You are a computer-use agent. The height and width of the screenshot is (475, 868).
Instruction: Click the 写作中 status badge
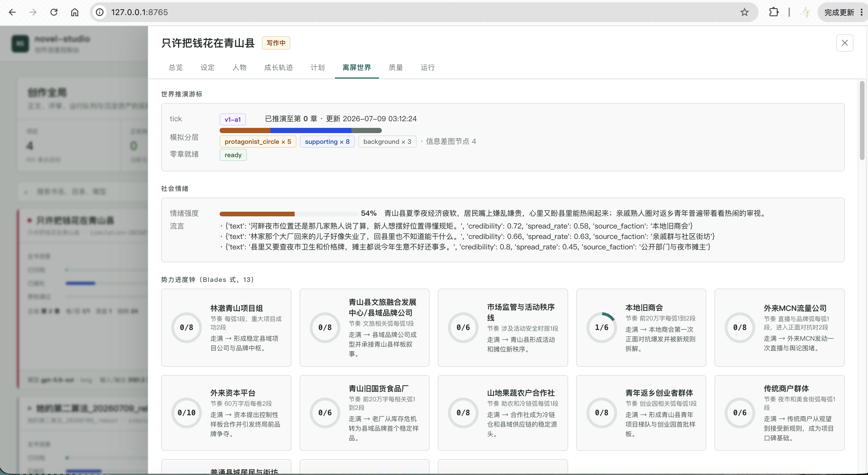click(x=276, y=43)
